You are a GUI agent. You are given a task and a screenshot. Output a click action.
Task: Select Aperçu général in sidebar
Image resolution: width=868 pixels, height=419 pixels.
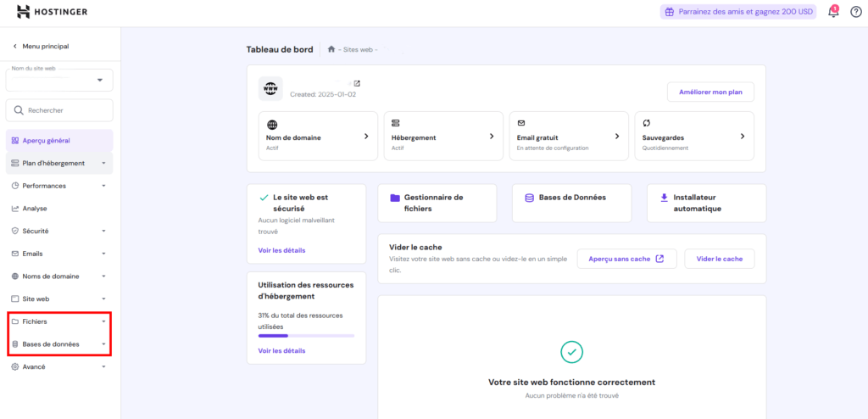59,141
